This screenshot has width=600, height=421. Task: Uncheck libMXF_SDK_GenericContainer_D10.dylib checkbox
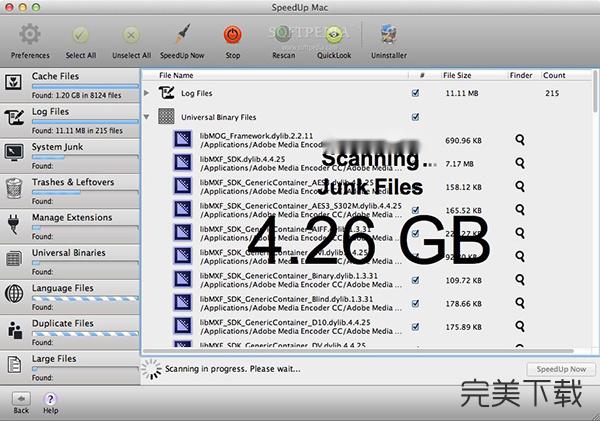point(415,327)
